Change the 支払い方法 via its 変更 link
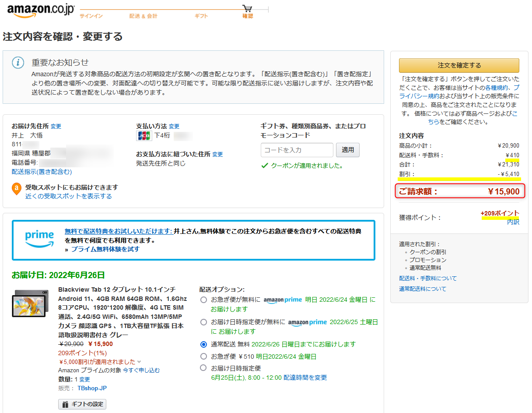Viewport: 532px width, 413px height. (174, 126)
